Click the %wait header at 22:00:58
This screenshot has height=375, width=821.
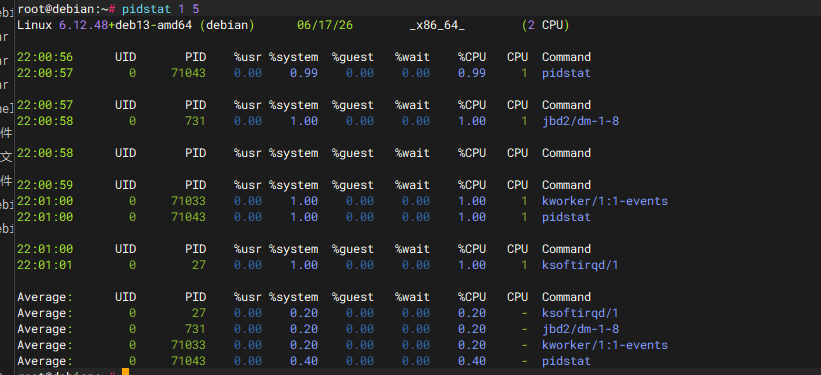pos(412,153)
